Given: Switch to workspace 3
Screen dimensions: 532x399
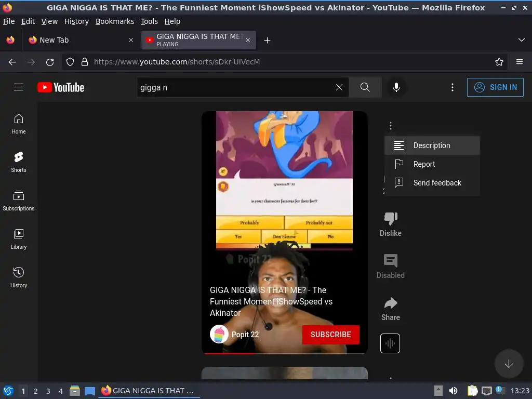Looking at the screenshot, I should [x=48, y=391].
